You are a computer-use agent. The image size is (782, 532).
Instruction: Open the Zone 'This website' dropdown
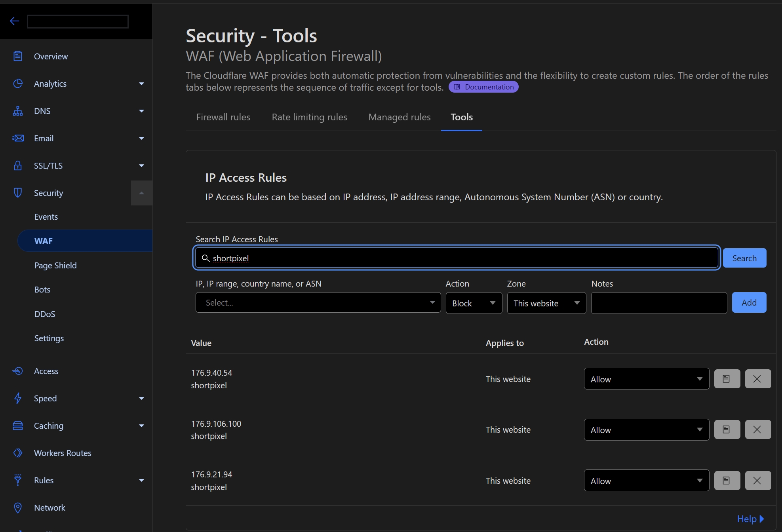tap(546, 303)
